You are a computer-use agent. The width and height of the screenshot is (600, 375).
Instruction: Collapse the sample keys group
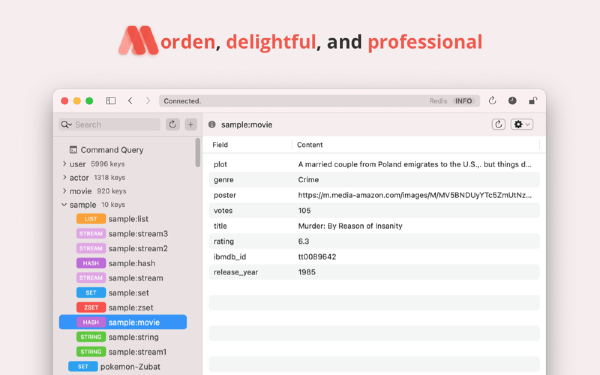pos(64,205)
